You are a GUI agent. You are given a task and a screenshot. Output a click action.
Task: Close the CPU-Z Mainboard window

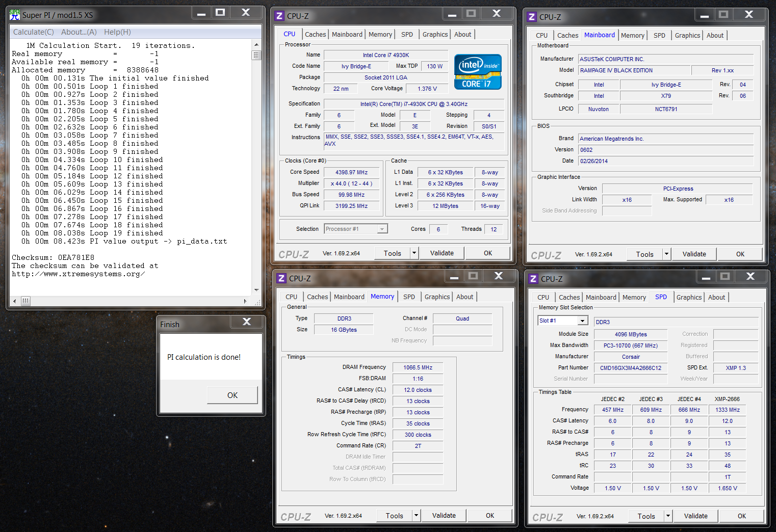(x=749, y=15)
